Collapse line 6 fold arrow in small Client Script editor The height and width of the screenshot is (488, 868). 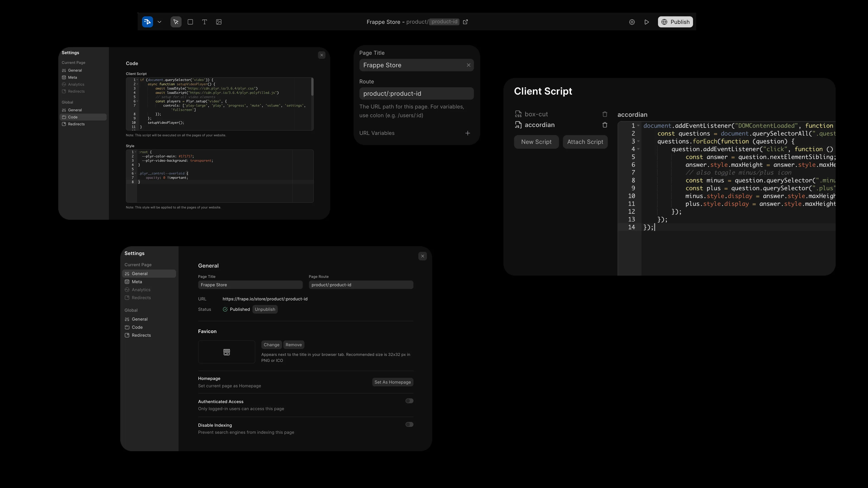coord(137,101)
